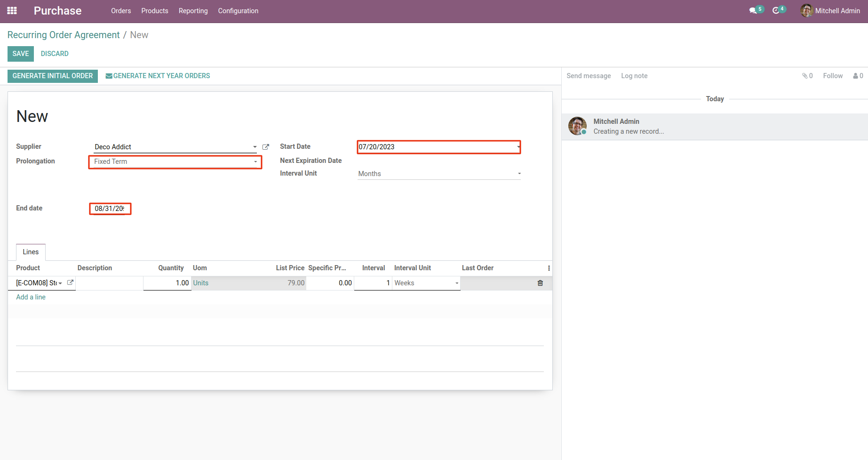The height and width of the screenshot is (460, 868).
Task: Select the Lines tab
Action: click(31, 252)
